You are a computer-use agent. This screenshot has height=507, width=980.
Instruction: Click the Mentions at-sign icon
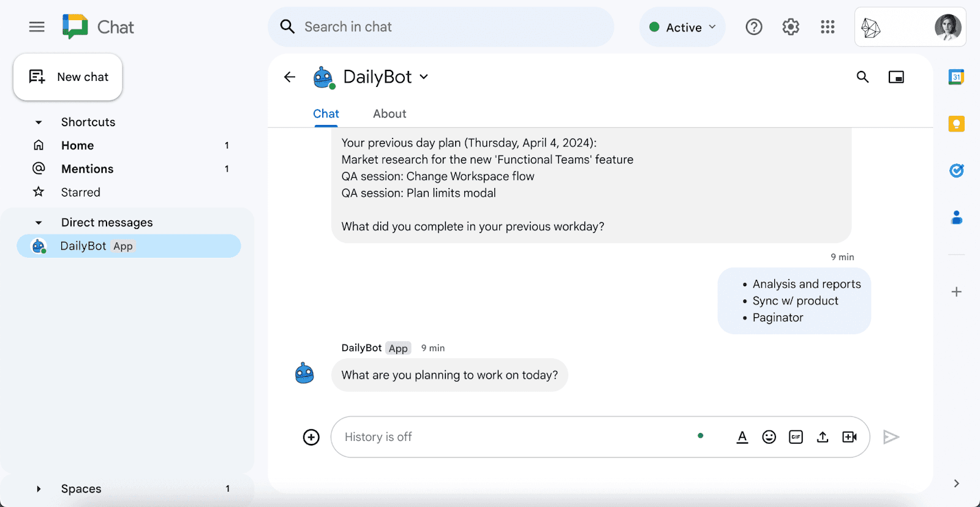coord(39,168)
